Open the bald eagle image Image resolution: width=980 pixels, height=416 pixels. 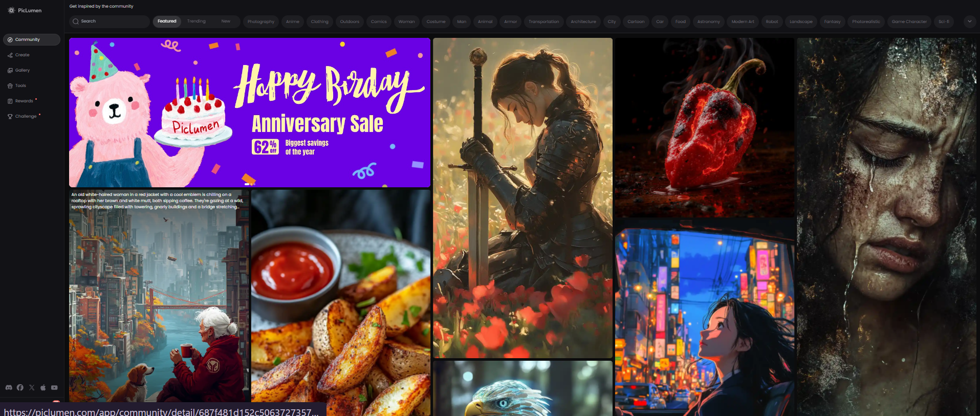point(522,388)
